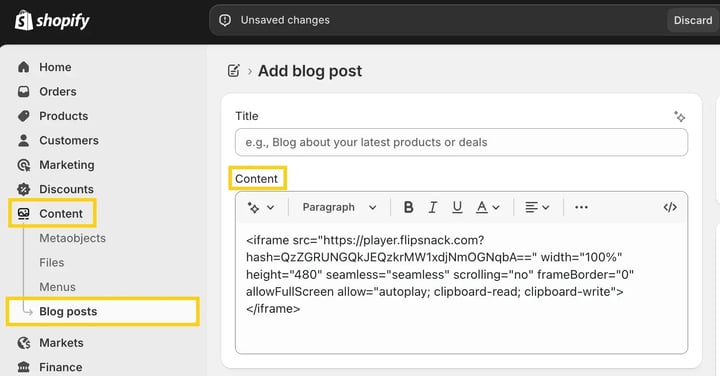Click the AI sparkle icon beside Title
Image resolution: width=720 pixels, height=376 pixels.
point(680,117)
